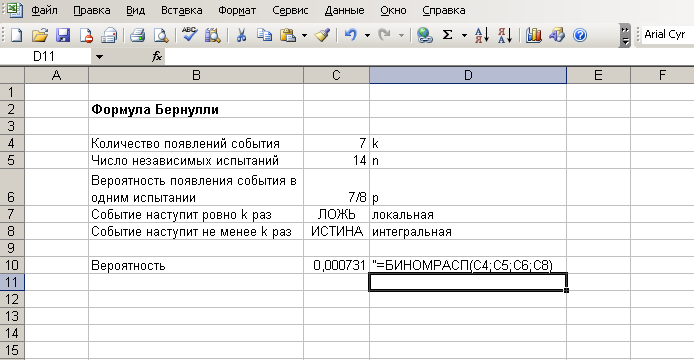Select the cell showing ИСТИНА

336,231
